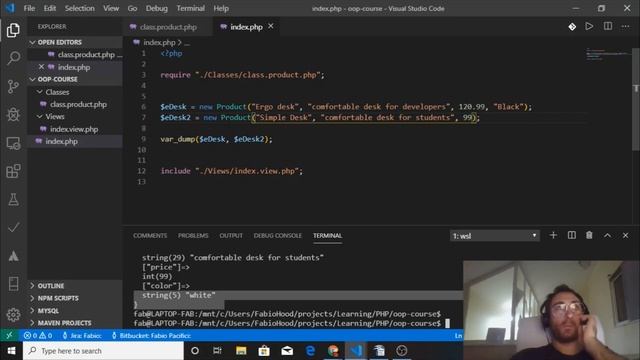Open Task View on the taskbar
640x360 pixels.
tap(217, 351)
